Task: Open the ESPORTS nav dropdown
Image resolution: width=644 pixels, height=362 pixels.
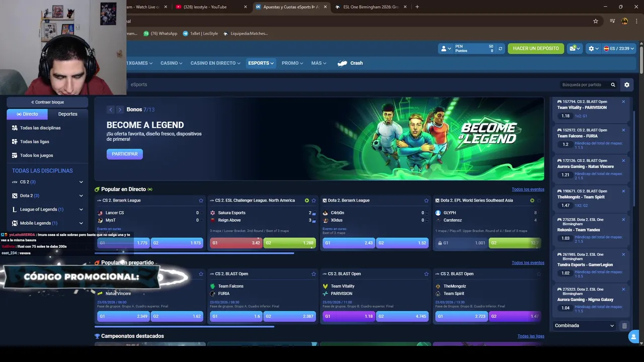Action: coord(261,63)
